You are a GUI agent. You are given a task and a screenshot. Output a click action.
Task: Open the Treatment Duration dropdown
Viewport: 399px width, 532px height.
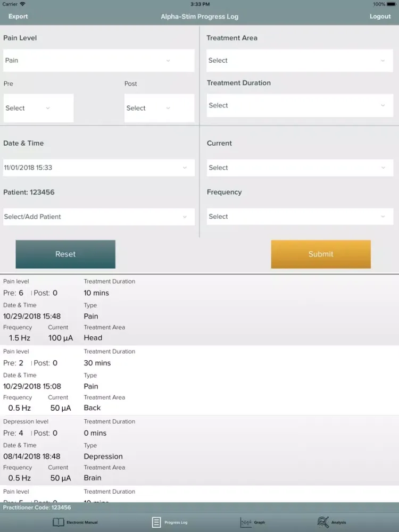coord(300,105)
